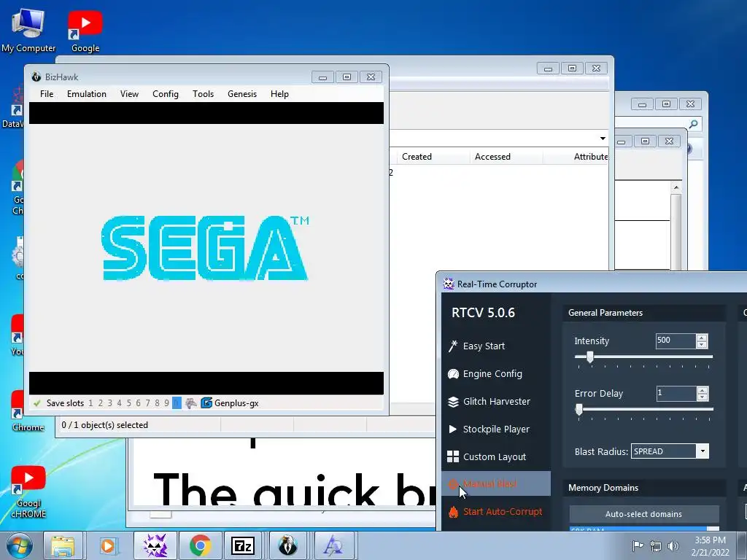Switch to Real-Time Corruptor taskbar icon

(x=155, y=545)
